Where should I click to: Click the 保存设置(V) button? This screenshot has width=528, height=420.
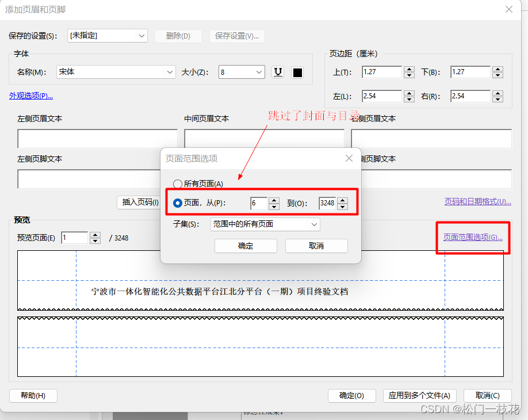(x=237, y=36)
